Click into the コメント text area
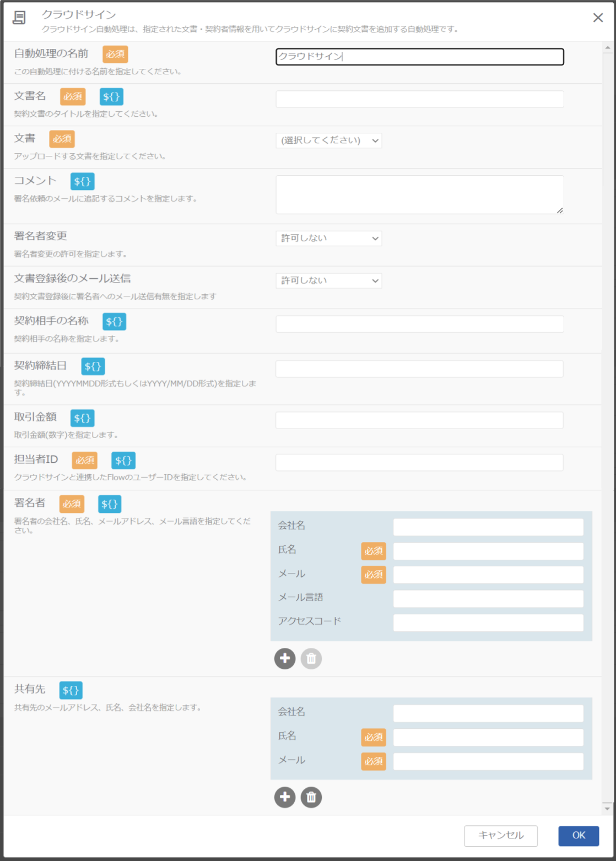This screenshot has height=861, width=616. coord(420,194)
